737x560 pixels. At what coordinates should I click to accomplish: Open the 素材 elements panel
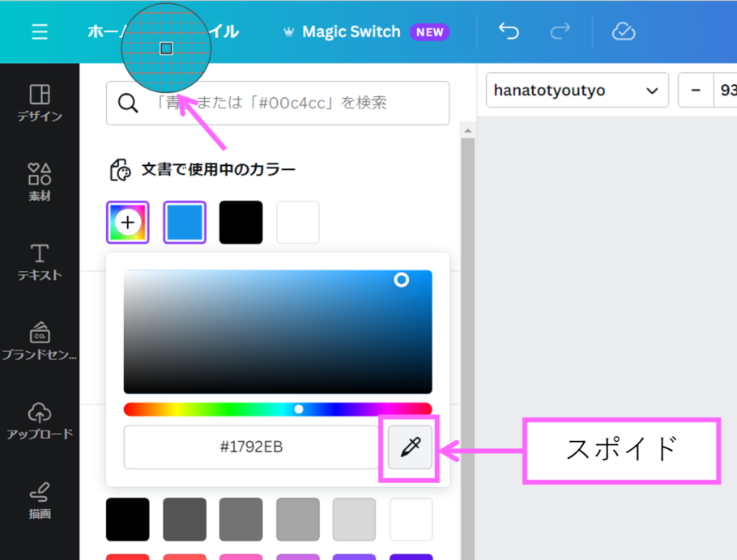coord(40,181)
